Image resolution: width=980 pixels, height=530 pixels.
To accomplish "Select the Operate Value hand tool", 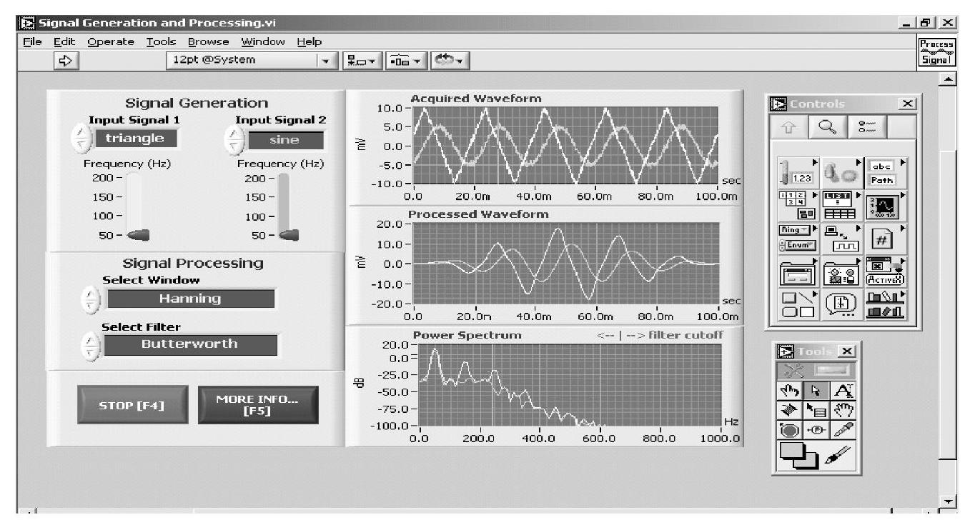I will [x=789, y=391].
